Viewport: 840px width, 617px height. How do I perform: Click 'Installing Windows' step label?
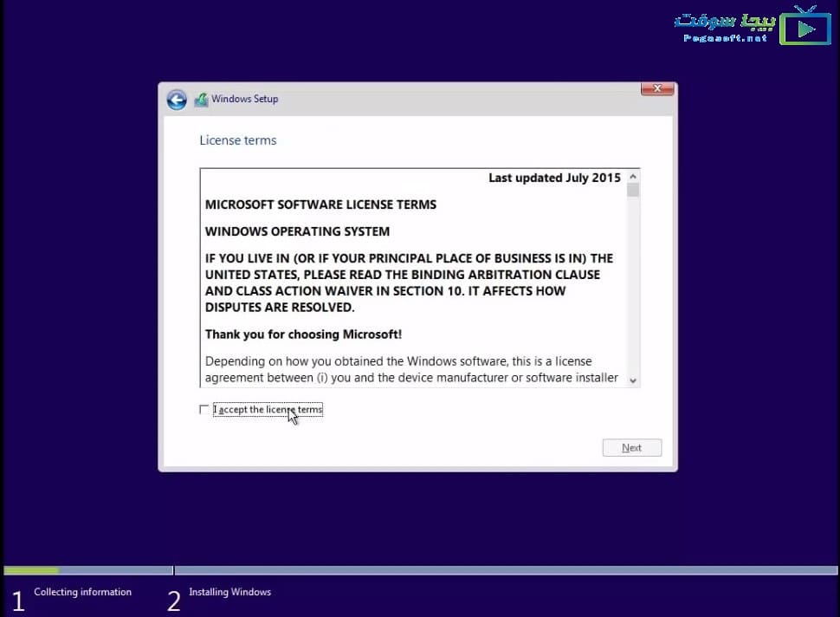click(x=229, y=592)
